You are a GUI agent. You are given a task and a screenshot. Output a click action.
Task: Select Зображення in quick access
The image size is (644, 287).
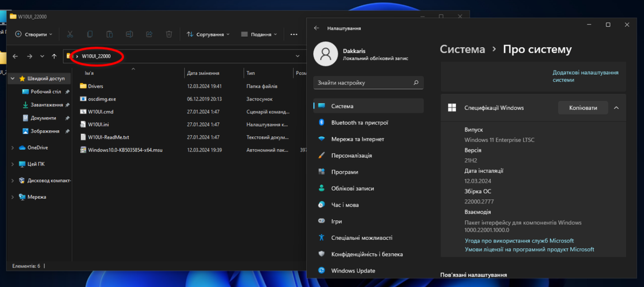(46, 131)
